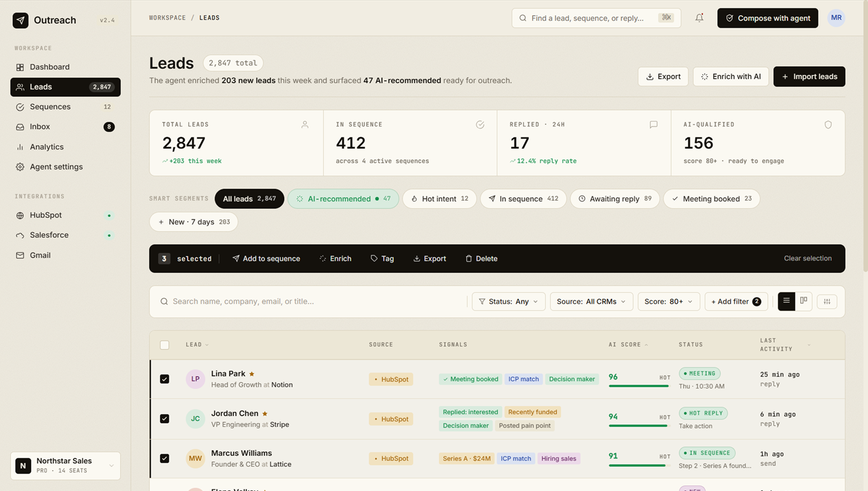Image resolution: width=868 pixels, height=491 pixels.
Task: Click the Import leads button
Action: point(809,77)
